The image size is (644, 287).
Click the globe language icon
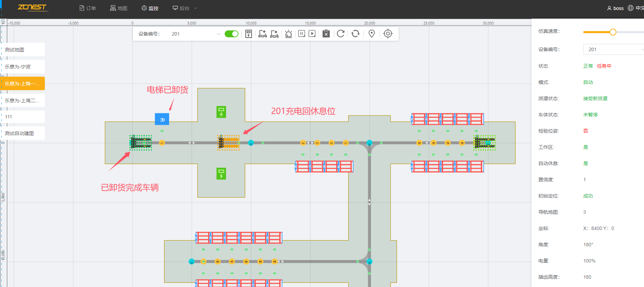(x=631, y=8)
